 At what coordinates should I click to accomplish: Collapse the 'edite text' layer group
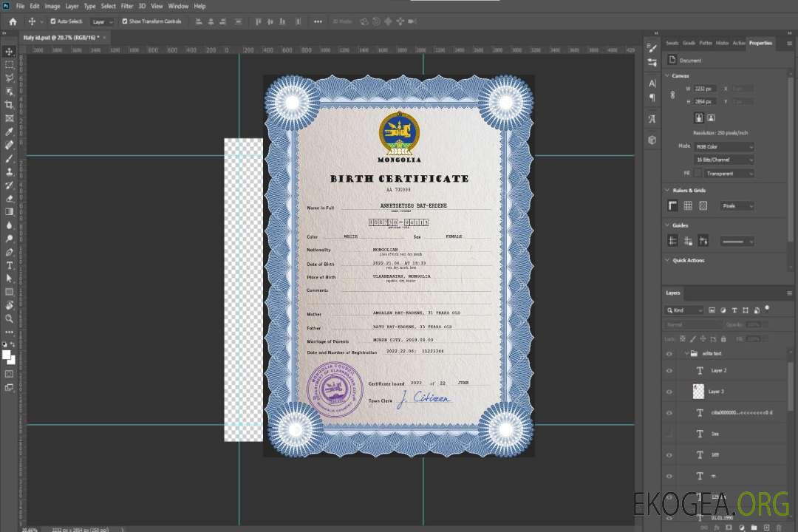point(686,353)
